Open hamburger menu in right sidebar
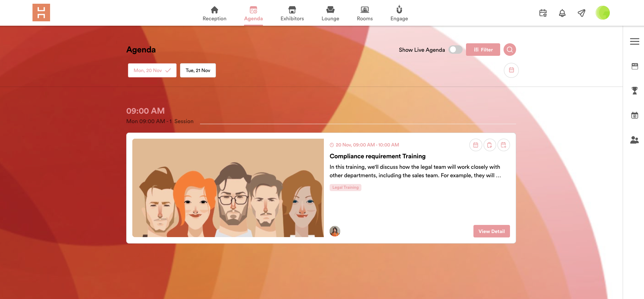Screen dimensions: 644x299 (635, 42)
